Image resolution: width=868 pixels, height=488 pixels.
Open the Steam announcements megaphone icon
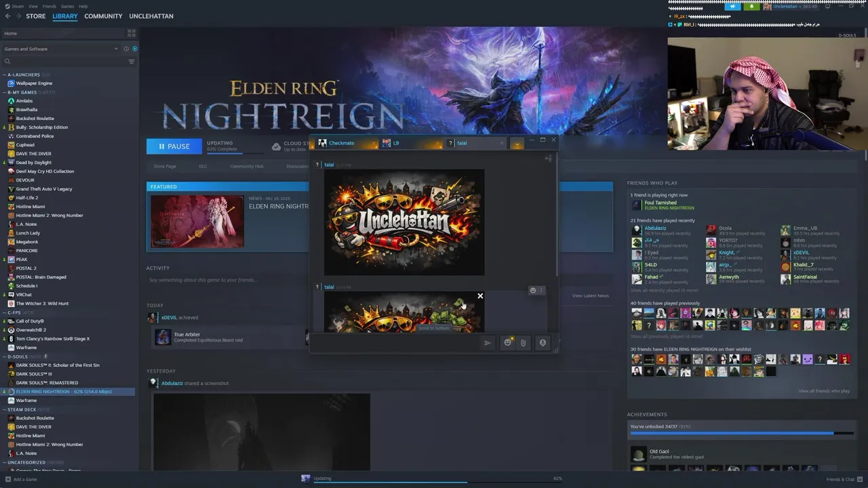(733, 6)
